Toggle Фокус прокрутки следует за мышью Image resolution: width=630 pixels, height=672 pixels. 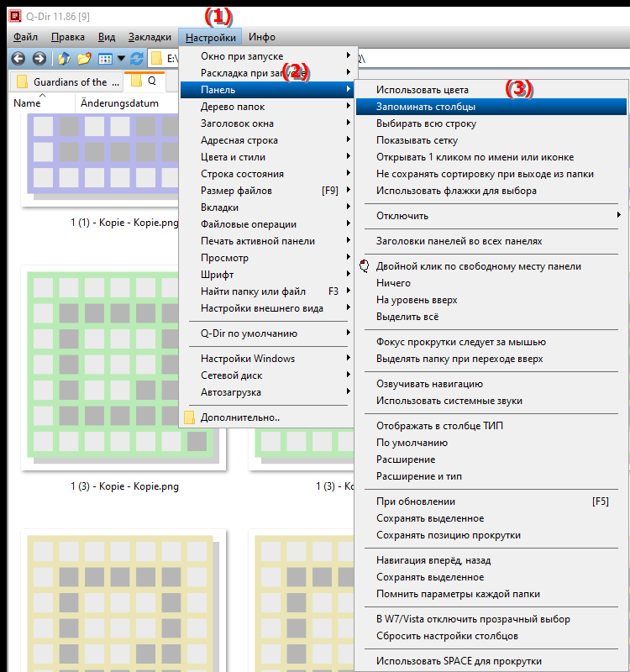click(x=491, y=342)
